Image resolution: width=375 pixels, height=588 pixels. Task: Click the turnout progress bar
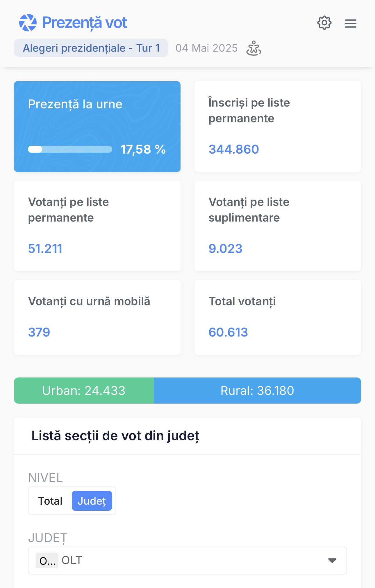pyautogui.click(x=70, y=149)
